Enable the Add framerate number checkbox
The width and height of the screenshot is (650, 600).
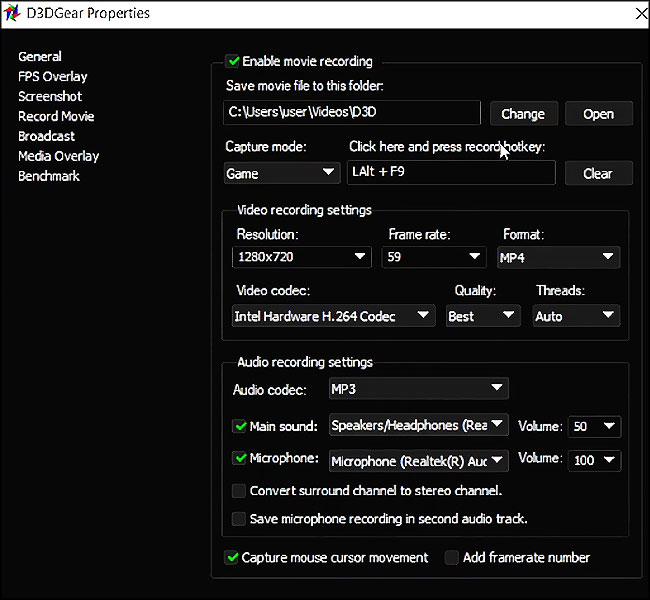451,558
